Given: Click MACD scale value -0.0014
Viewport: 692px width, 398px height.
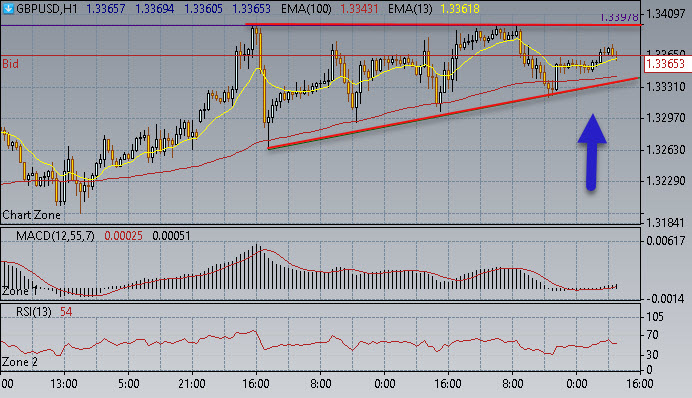Looking at the screenshot, I should [666, 299].
